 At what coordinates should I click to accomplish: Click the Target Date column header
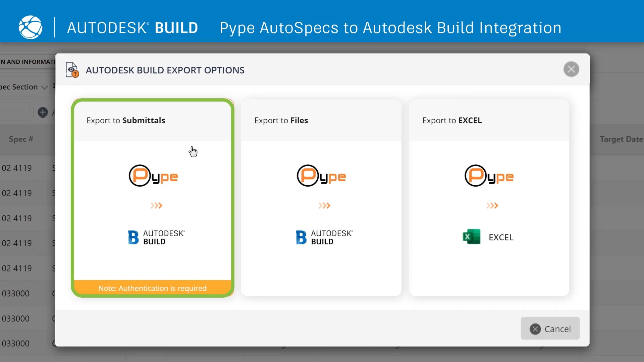621,139
